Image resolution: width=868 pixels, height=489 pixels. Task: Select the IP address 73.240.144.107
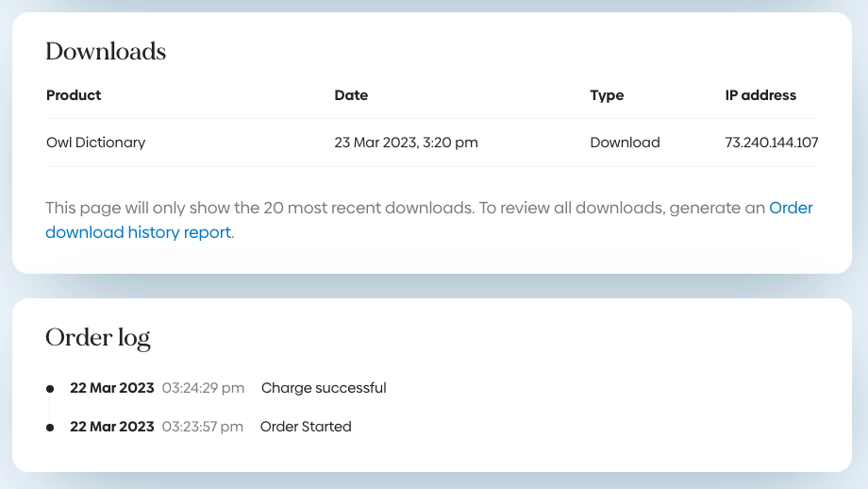point(771,143)
